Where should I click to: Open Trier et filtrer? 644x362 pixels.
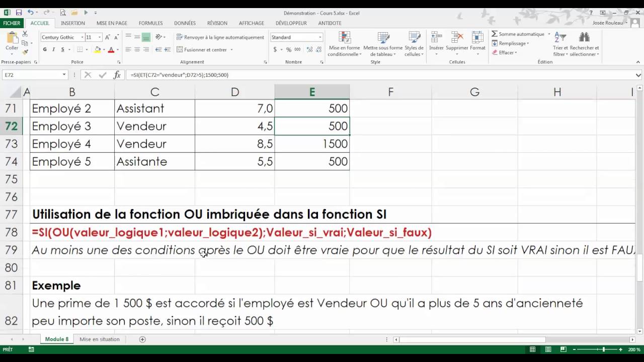tap(560, 44)
